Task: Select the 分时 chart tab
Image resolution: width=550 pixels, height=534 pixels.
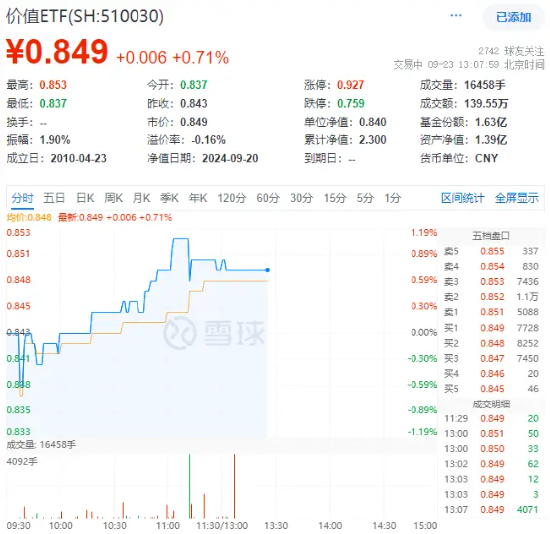Action: coord(22,198)
